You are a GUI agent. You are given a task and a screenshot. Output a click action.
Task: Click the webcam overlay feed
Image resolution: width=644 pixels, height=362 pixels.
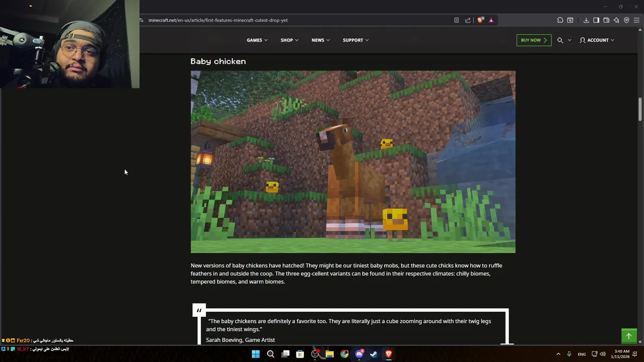click(x=69, y=44)
